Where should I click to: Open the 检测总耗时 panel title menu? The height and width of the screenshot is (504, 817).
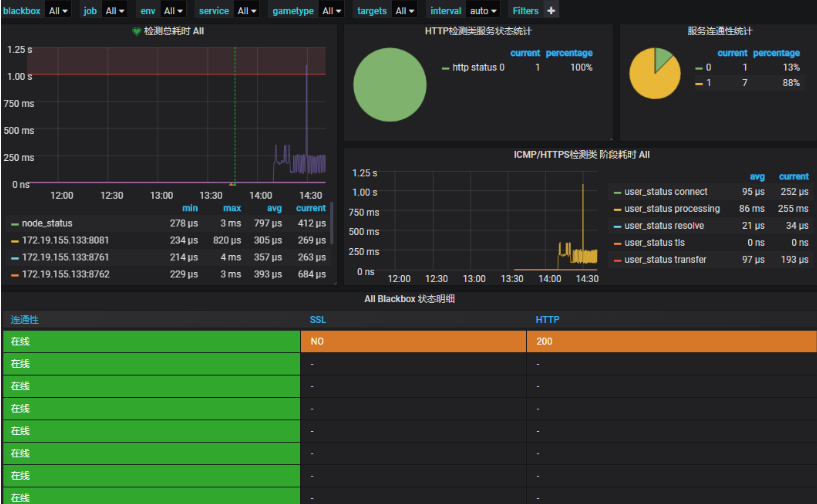pos(174,32)
